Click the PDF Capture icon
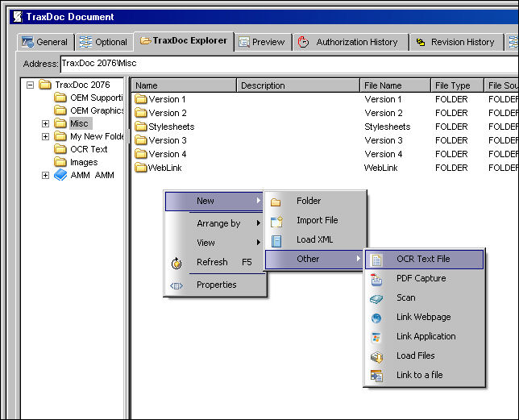The height and width of the screenshot is (420, 519). [376, 280]
